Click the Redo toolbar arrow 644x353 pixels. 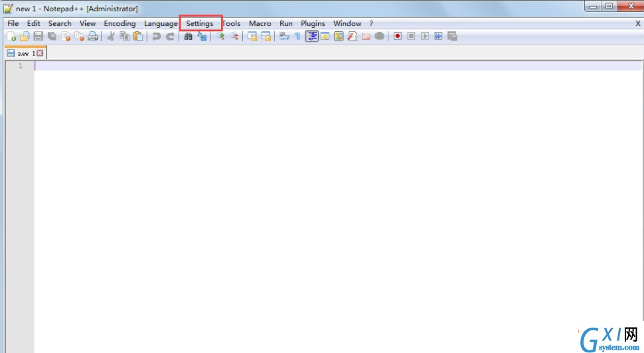(170, 36)
